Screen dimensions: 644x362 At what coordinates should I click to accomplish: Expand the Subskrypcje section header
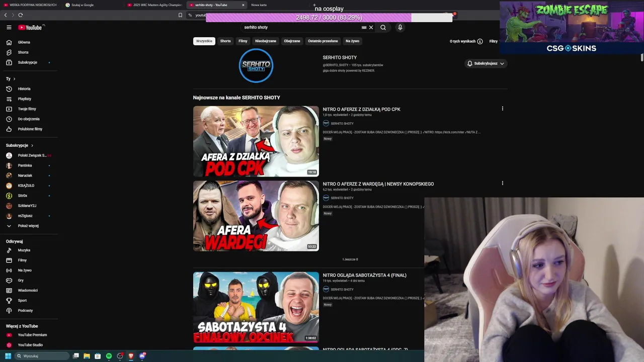20,145
